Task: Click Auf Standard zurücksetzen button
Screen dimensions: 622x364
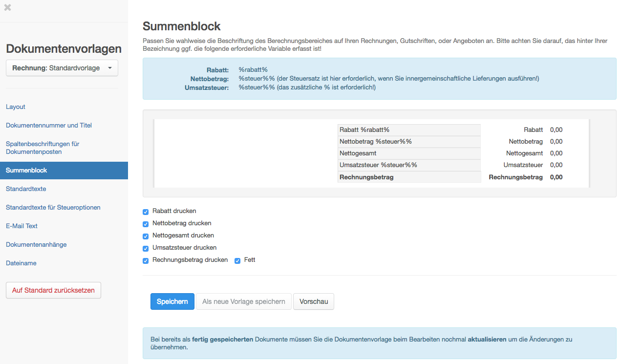Action: pyautogui.click(x=53, y=290)
